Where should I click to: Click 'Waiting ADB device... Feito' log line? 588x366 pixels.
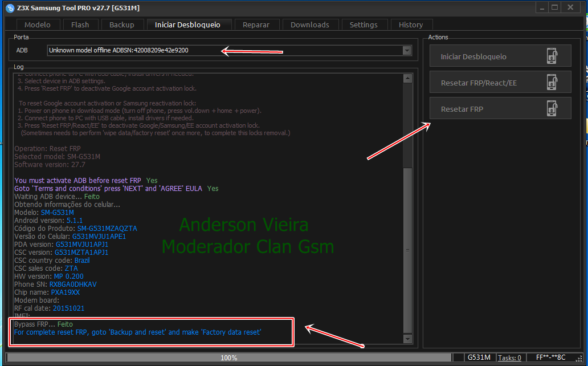point(57,196)
